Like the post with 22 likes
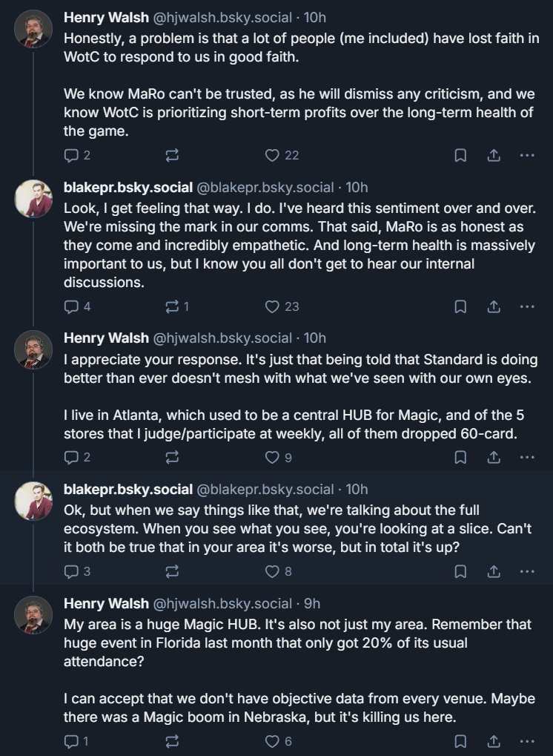 click(x=273, y=155)
